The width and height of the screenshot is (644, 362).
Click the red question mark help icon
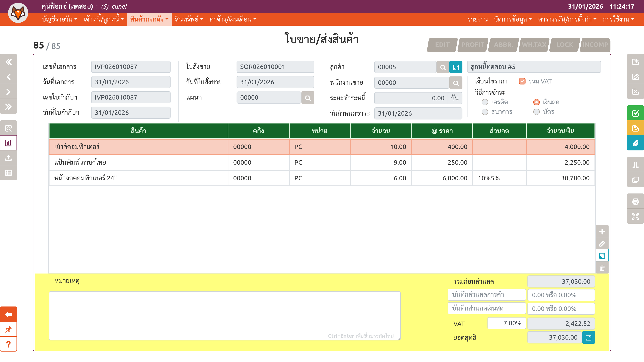8,344
